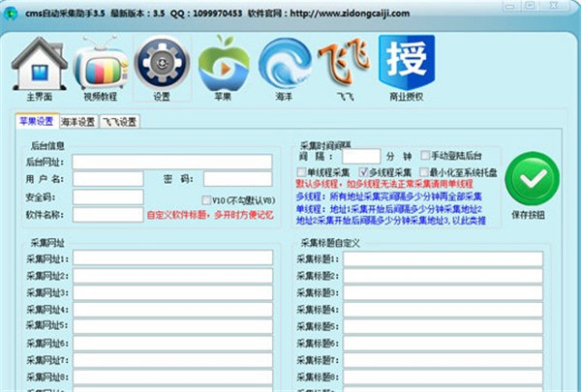Click the 采集标题4 input field
Screen dimensions: 581x392
click(443, 310)
